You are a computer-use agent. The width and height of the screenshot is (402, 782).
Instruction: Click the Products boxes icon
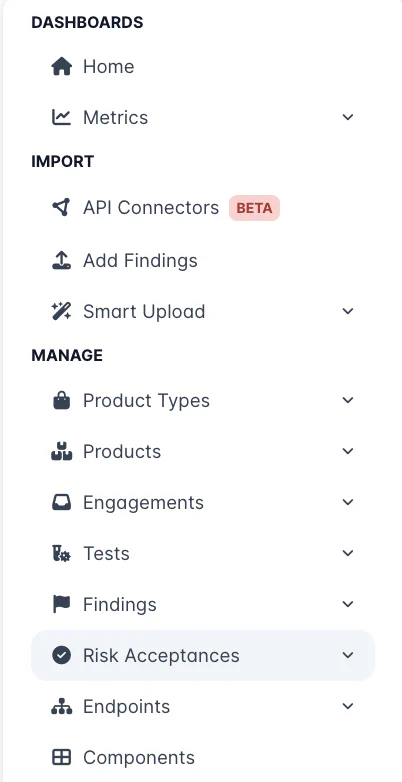point(61,451)
